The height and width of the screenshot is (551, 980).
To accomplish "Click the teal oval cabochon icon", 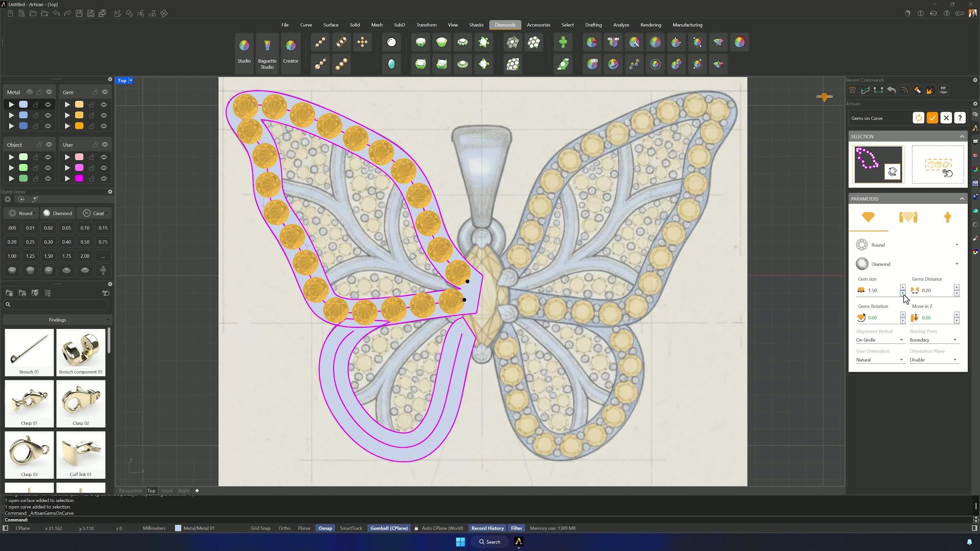I will pyautogui.click(x=391, y=64).
